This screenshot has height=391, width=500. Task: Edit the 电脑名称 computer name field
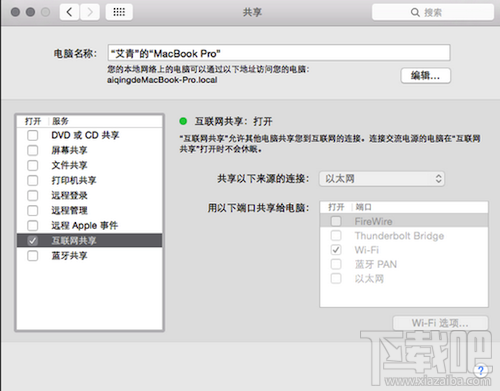point(279,53)
